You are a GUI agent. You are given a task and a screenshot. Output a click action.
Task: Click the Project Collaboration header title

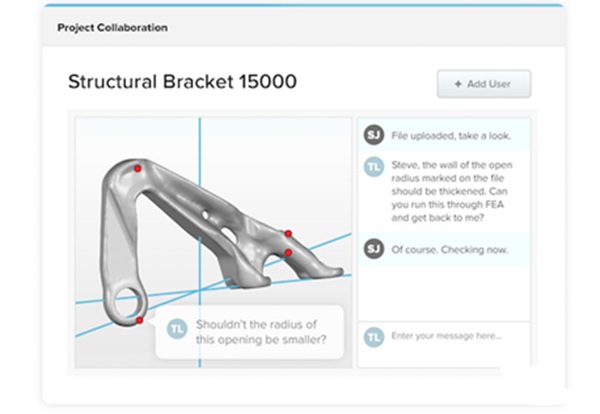[x=112, y=28]
